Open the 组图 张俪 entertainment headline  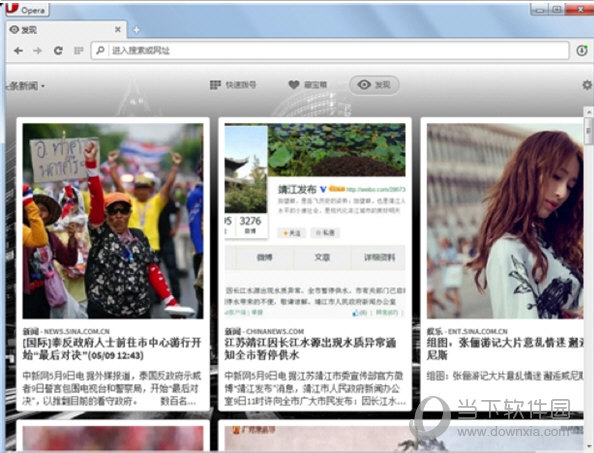tap(505, 349)
